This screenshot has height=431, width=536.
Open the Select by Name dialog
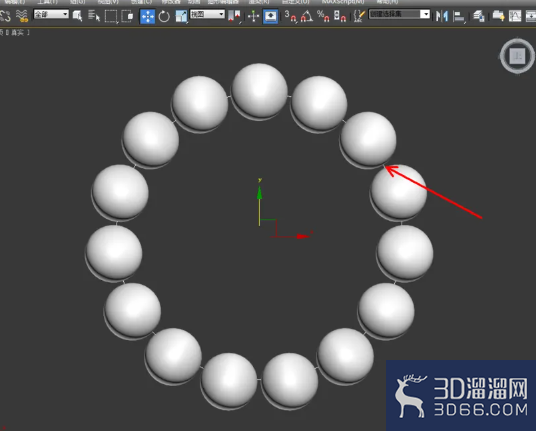click(94, 16)
